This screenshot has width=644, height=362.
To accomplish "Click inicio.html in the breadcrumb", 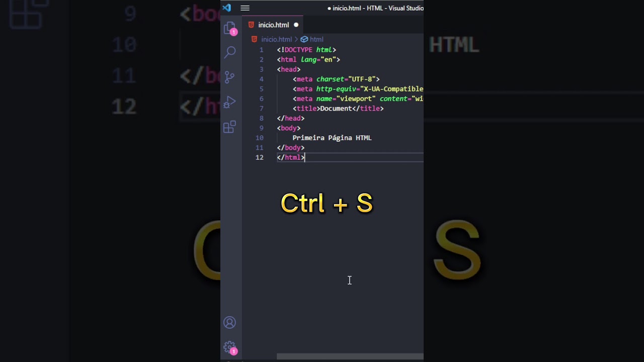I will (276, 39).
